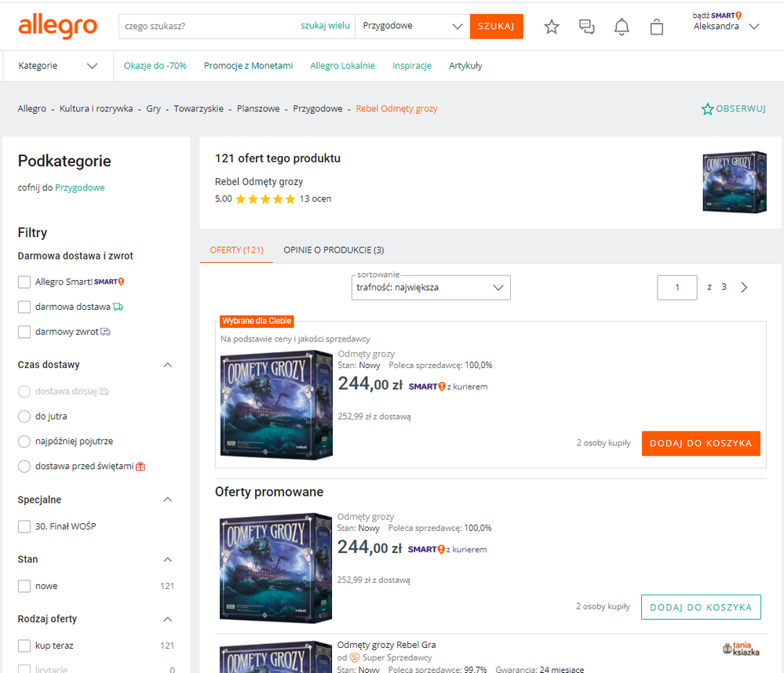Image resolution: width=784 pixels, height=673 pixels.
Task: Tick the 30. Finał WOŚP checkbox
Action: (x=24, y=526)
